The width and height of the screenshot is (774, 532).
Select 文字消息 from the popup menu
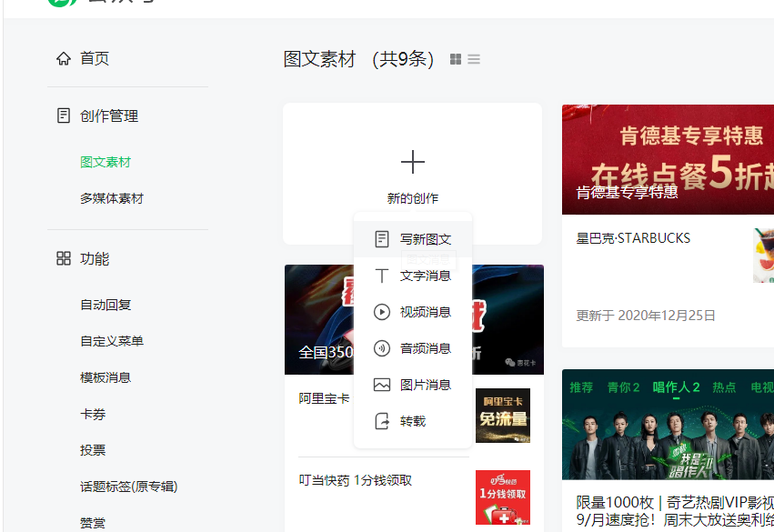coord(413,276)
